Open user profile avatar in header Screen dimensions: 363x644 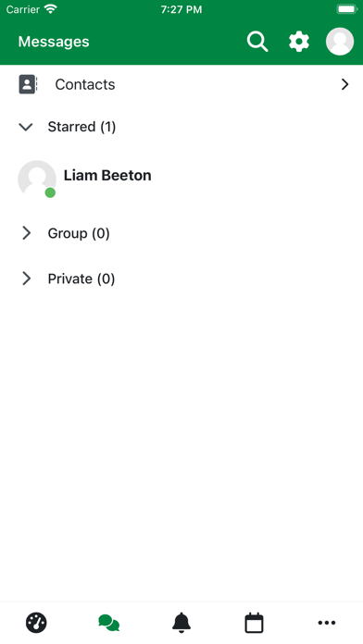click(x=340, y=42)
